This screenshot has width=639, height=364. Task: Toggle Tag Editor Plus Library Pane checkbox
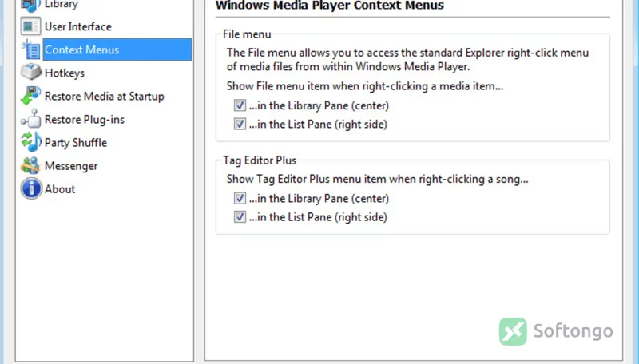click(x=240, y=198)
